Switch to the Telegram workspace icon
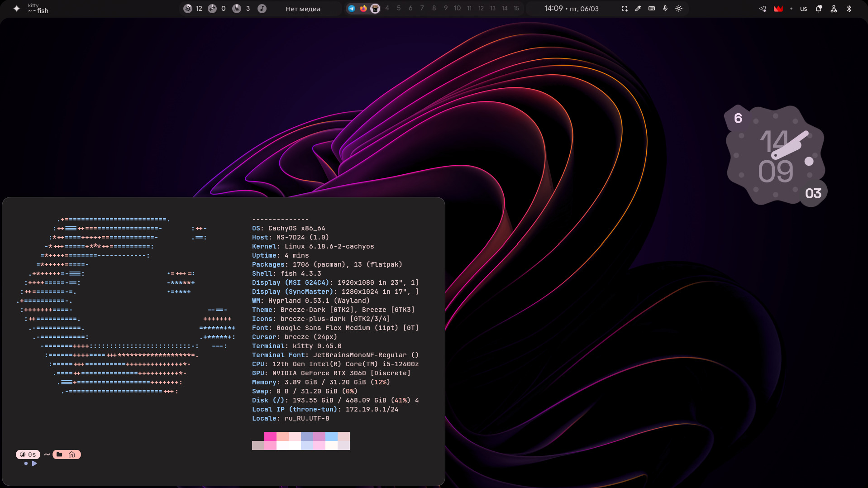The width and height of the screenshot is (868, 488). tap(352, 9)
